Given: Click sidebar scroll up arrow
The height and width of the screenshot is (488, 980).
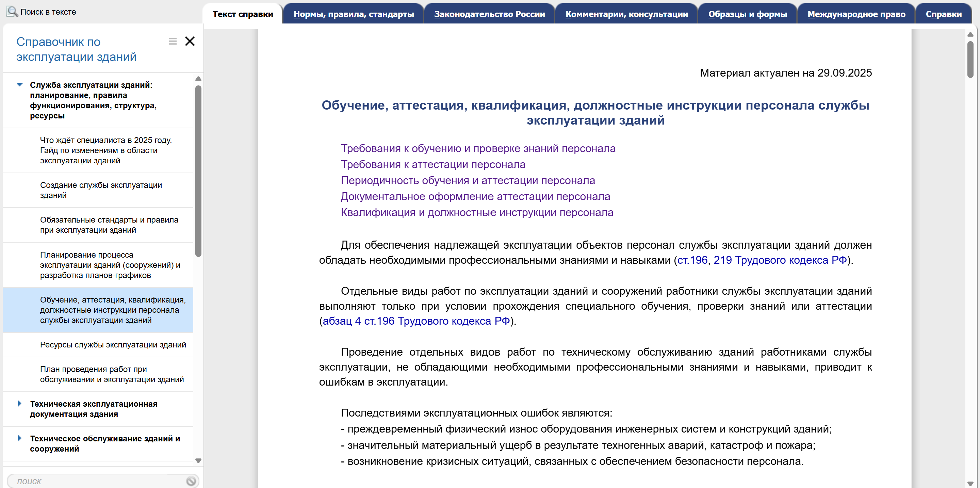Looking at the screenshot, I should pyautogui.click(x=198, y=79).
